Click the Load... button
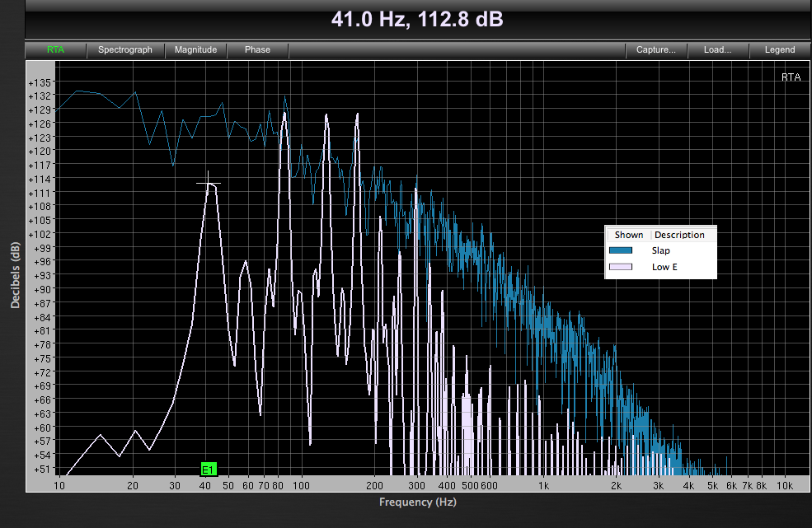Screen dimensions: 812x528 point(718,49)
